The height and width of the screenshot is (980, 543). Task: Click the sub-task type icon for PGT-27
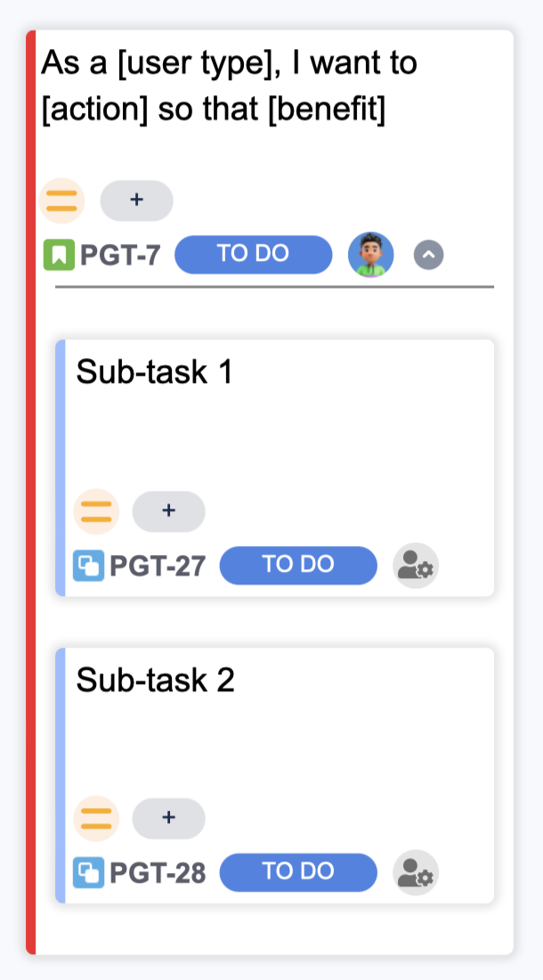click(88, 566)
